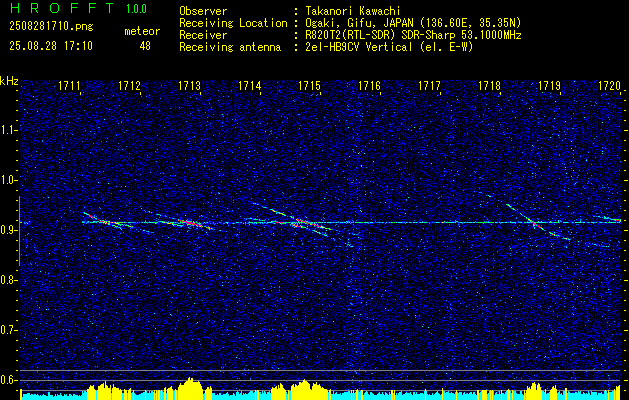Viewport: 629px width, 400px height.
Task: Click the 0.7 kHz frequency label
Action: coord(7,330)
